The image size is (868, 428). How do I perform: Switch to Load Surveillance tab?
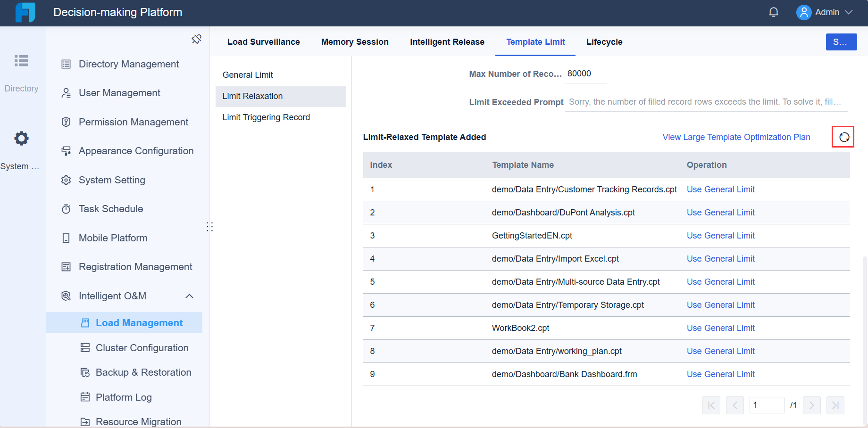tap(263, 42)
